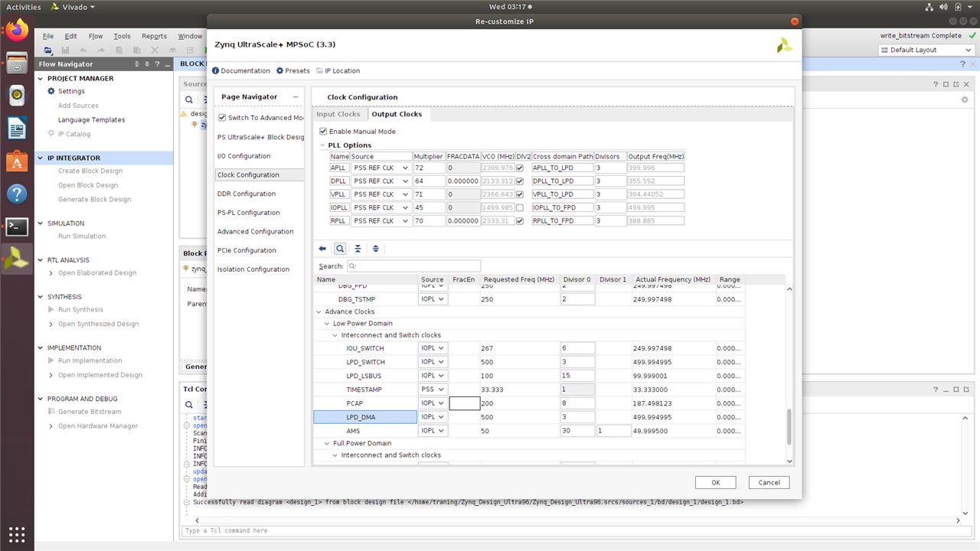Switch to the Input Clocks tab

point(338,114)
